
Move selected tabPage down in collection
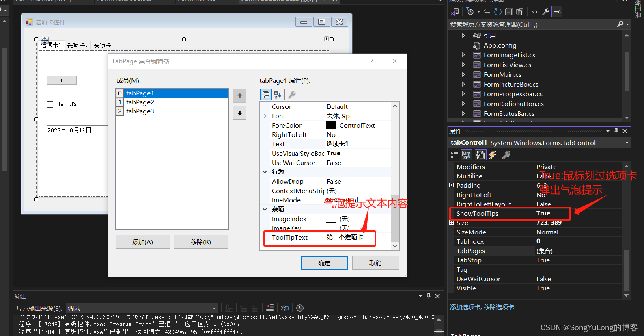click(x=239, y=113)
